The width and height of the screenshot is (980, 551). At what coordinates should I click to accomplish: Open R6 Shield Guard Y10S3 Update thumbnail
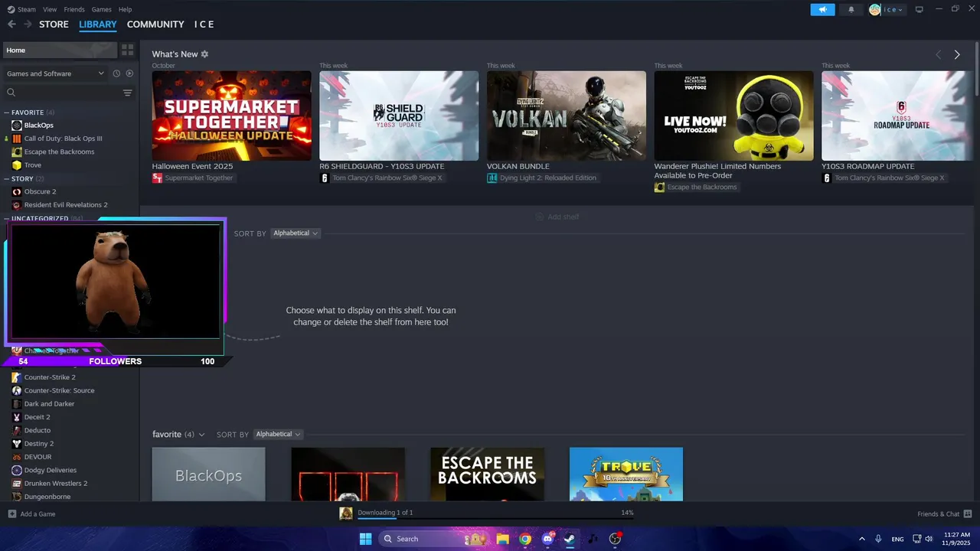pos(399,116)
